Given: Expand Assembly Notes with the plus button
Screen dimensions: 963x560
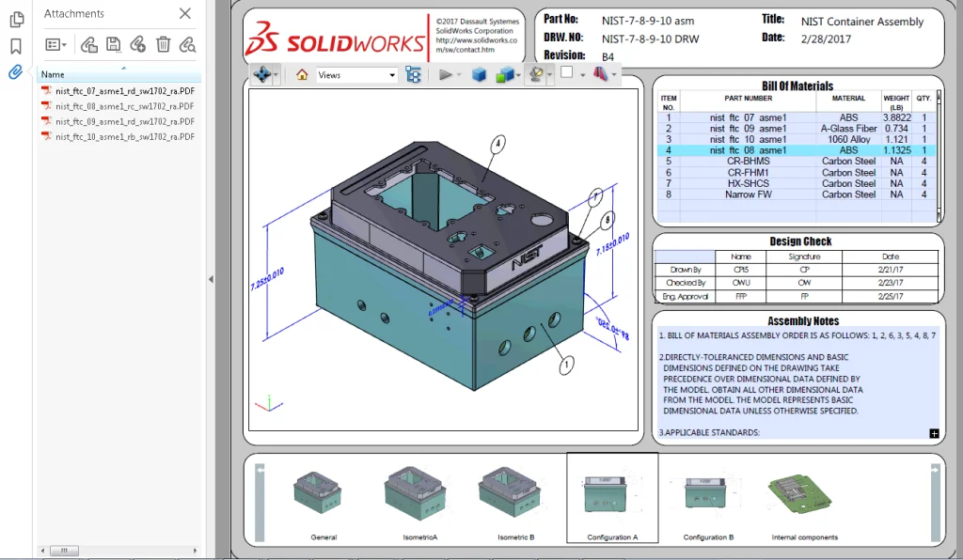Looking at the screenshot, I should [x=933, y=434].
